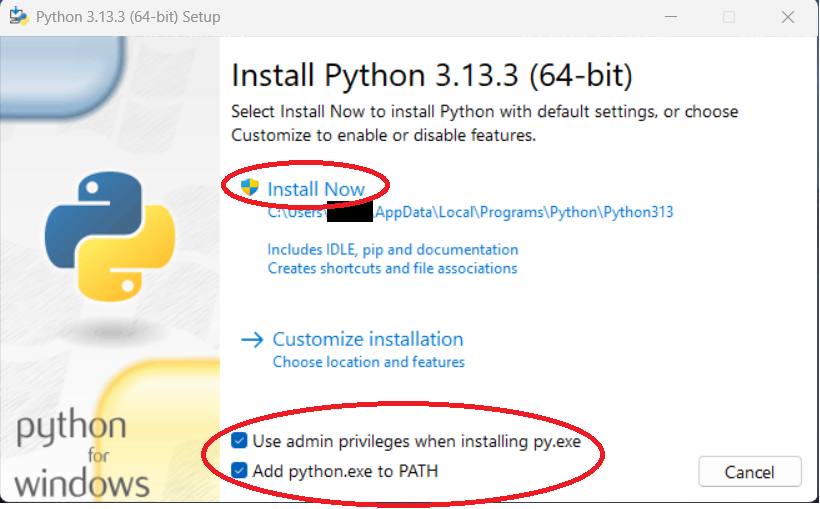The width and height of the screenshot is (820, 509).
Task: Open the Customize installation option
Action: (368, 339)
